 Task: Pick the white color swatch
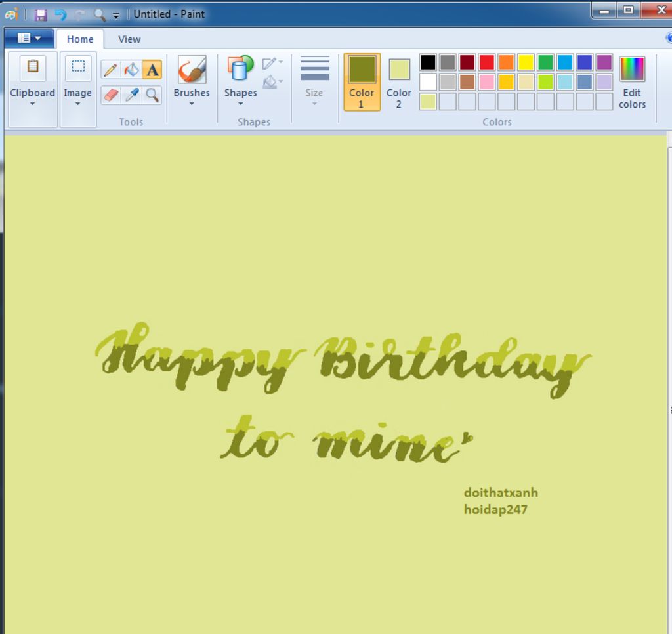point(428,82)
